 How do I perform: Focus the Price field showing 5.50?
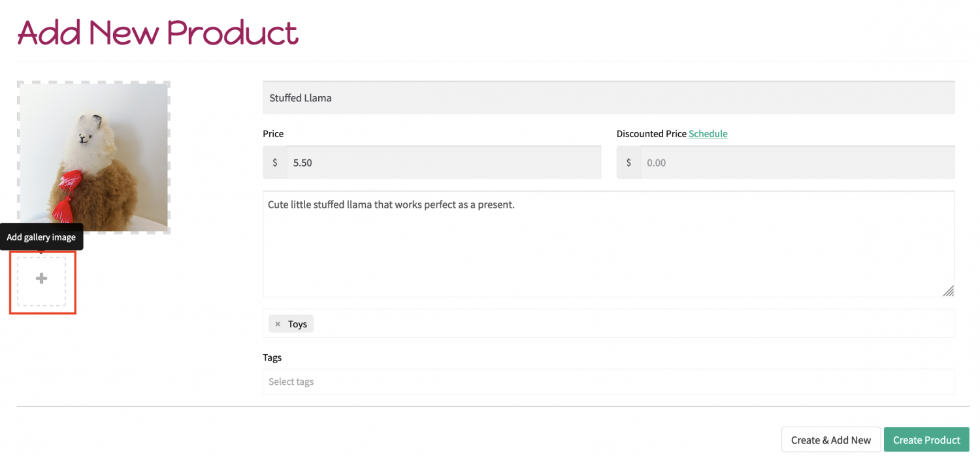[444, 163]
